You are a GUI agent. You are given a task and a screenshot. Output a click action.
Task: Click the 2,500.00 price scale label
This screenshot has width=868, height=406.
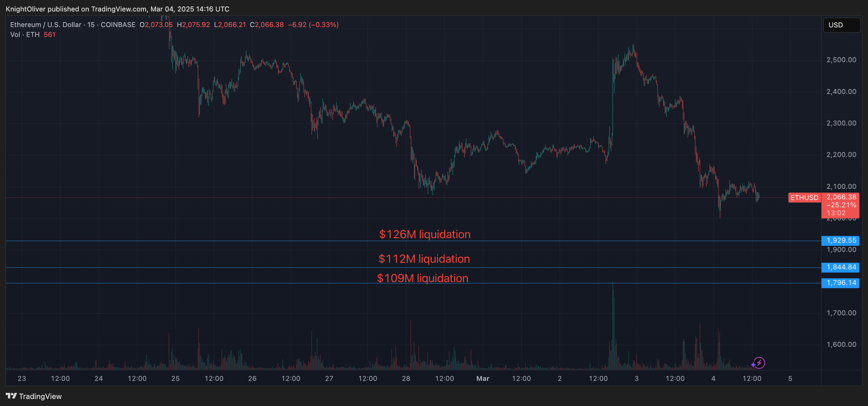pyautogui.click(x=841, y=60)
